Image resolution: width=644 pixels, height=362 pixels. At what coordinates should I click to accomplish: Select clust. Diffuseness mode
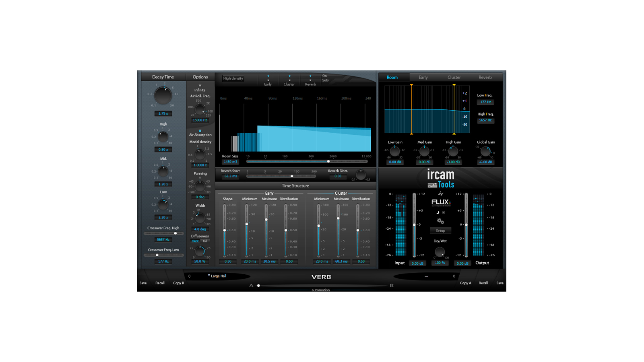[x=195, y=241]
